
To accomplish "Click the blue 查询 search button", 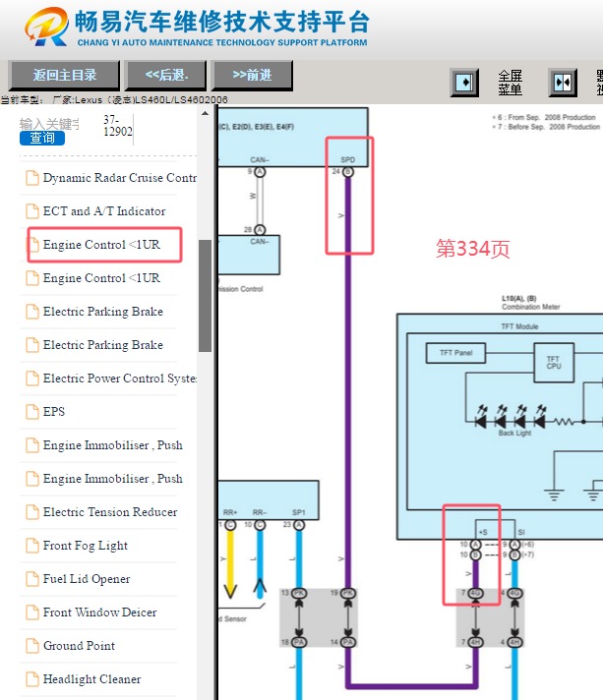I will 42,138.
